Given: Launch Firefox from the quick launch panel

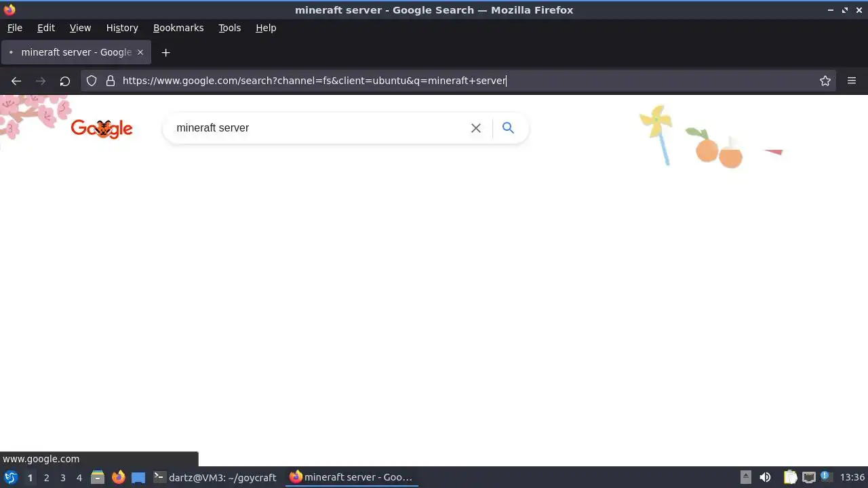Looking at the screenshot, I should [118, 477].
